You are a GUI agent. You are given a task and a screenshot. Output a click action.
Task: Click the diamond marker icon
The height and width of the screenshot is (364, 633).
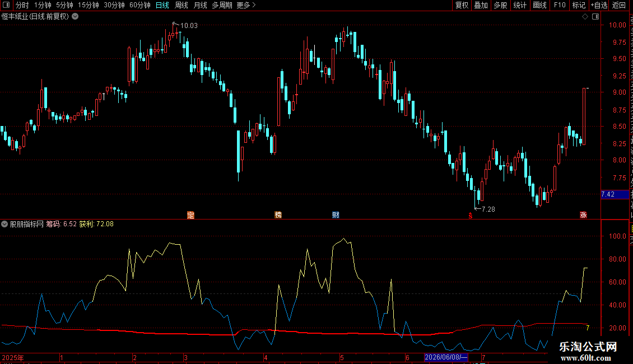tap(585, 17)
